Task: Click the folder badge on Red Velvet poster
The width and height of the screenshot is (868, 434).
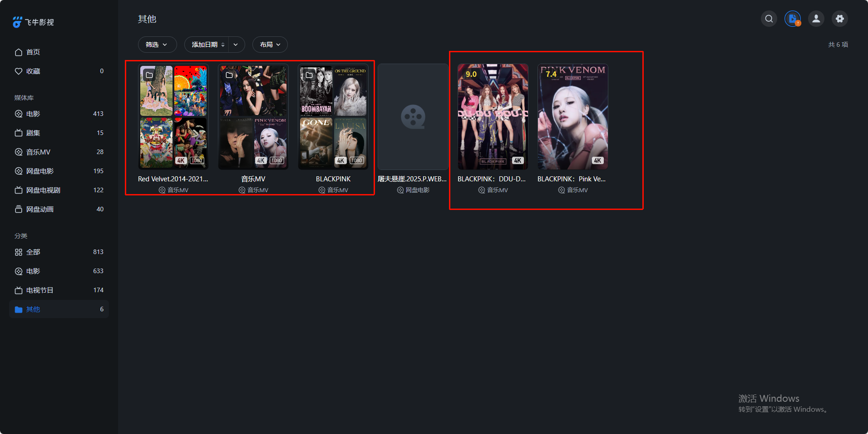Action: 149,75
